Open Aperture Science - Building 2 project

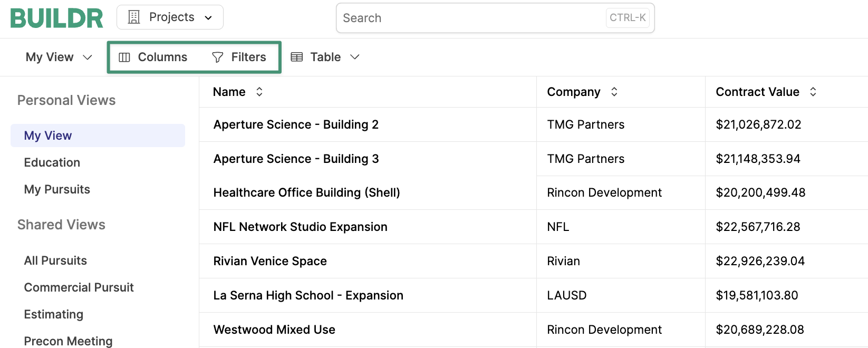coord(296,124)
